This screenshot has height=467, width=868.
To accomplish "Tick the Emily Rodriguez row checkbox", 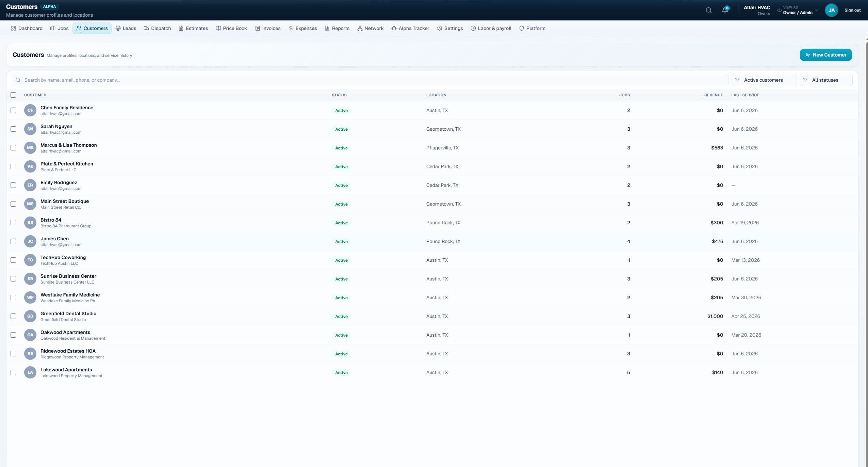I will tap(13, 185).
